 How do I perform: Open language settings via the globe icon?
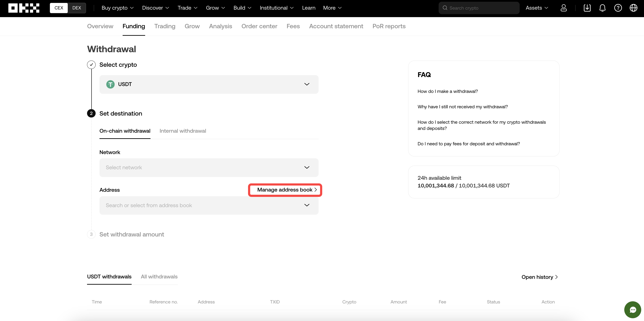pyautogui.click(x=633, y=8)
